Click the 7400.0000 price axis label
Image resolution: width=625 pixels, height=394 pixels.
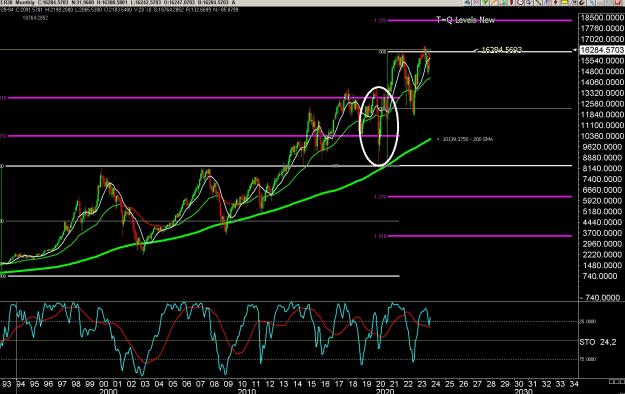(603, 179)
